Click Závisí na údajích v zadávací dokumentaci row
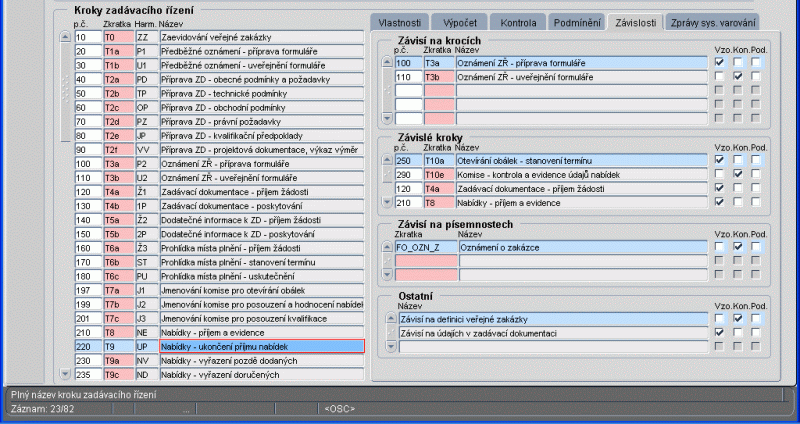The image size is (800, 424). tap(554, 333)
